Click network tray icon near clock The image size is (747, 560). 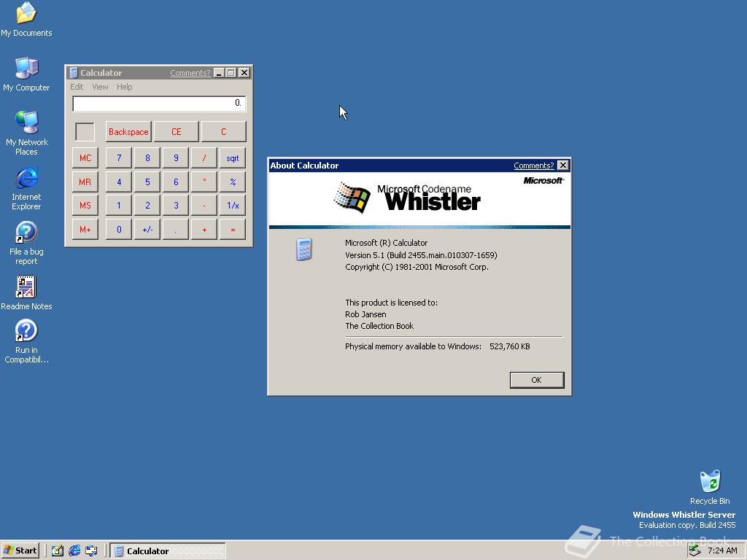pos(695,551)
